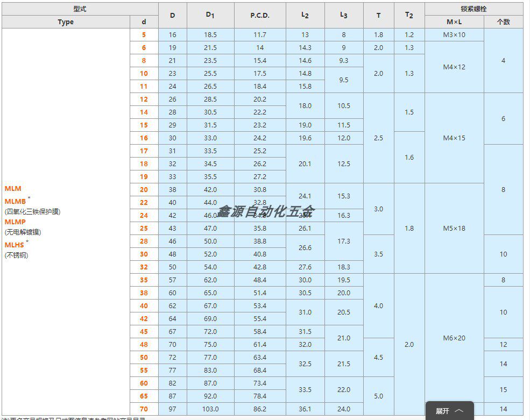The width and height of the screenshot is (530, 420).
Task: Select the T value 4.5
Action: [379, 357]
